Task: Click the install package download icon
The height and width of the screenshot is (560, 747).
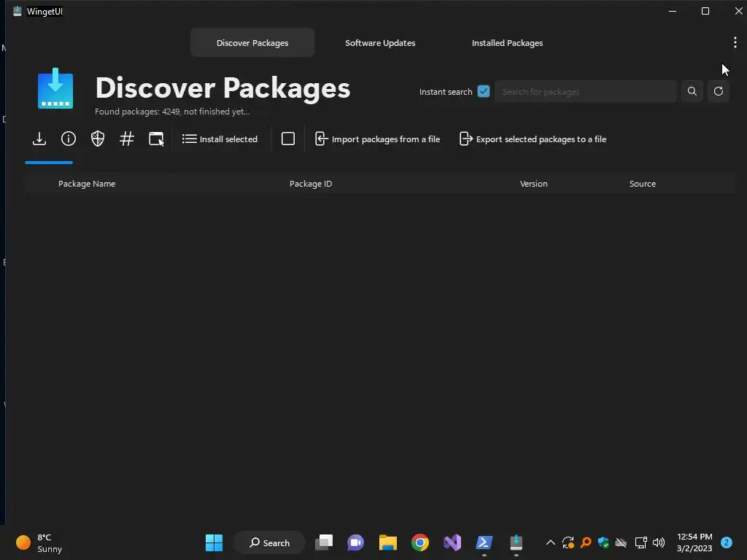Action: (39, 139)
